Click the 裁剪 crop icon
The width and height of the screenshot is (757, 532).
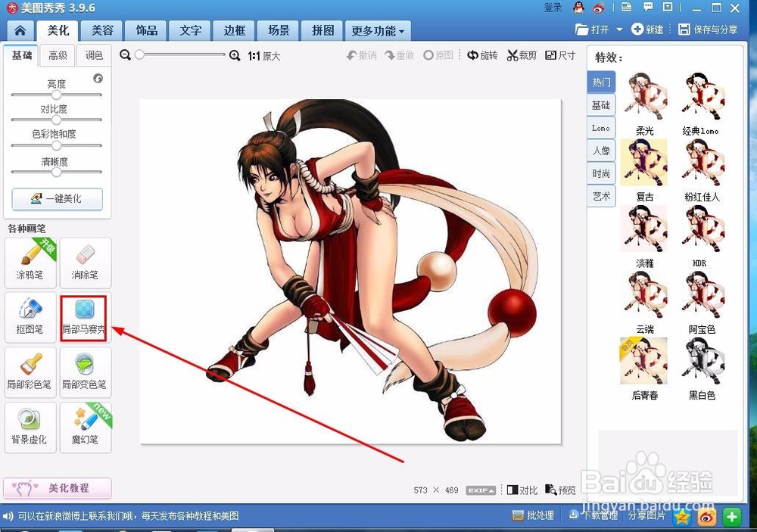(521, 54)
